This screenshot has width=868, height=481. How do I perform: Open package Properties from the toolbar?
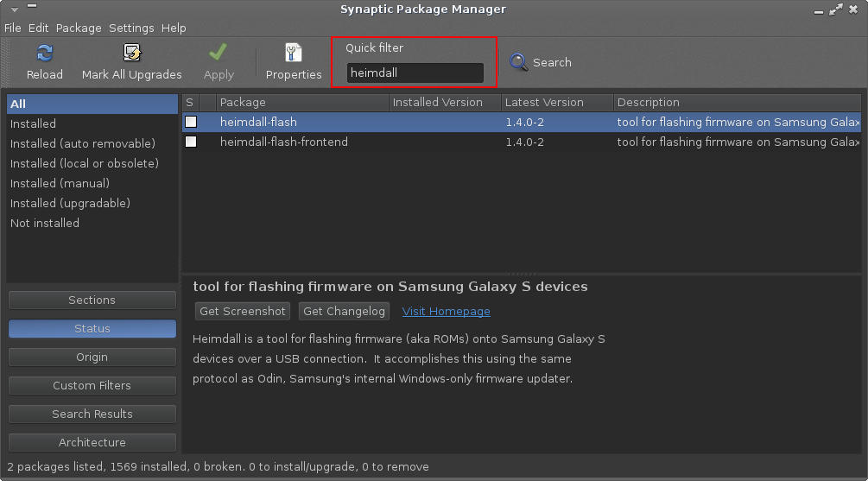click(294, 54)
